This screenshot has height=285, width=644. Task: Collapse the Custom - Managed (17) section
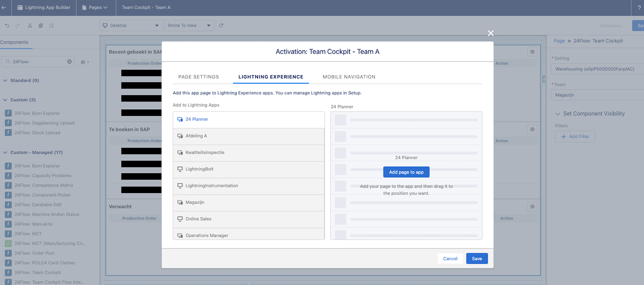pos(6,152)
